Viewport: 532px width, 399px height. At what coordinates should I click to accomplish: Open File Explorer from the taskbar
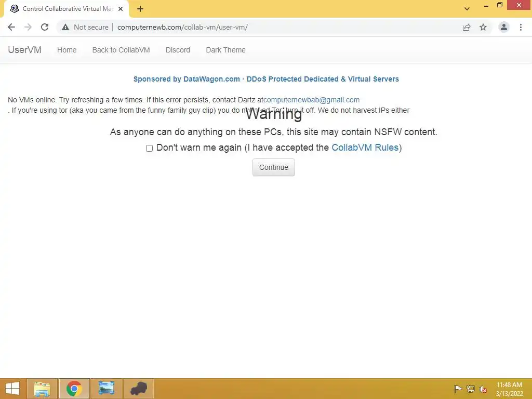42,389
